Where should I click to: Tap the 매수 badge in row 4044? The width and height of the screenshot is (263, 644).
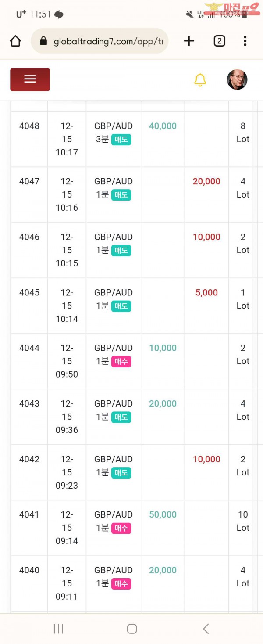click(121, 361)
